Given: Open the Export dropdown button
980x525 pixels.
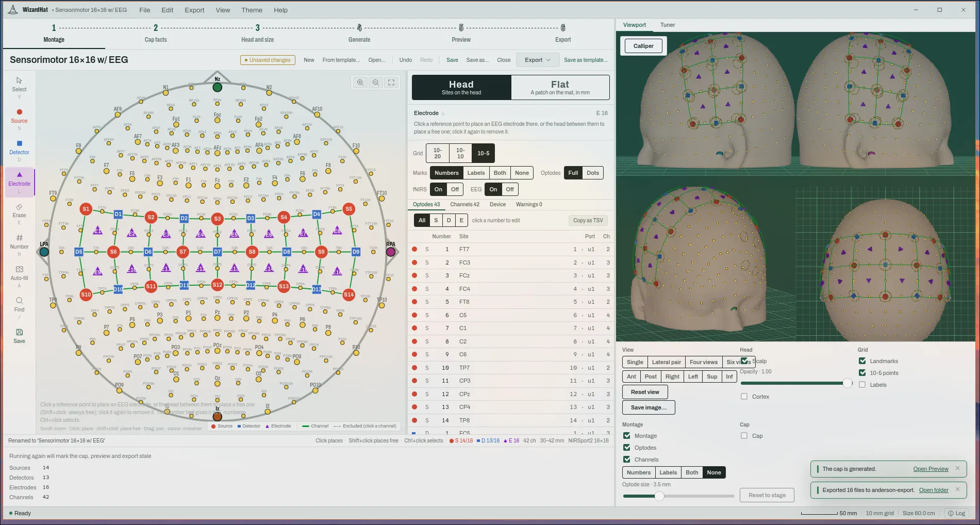Looking at the screenshot, I should [538, 60].
